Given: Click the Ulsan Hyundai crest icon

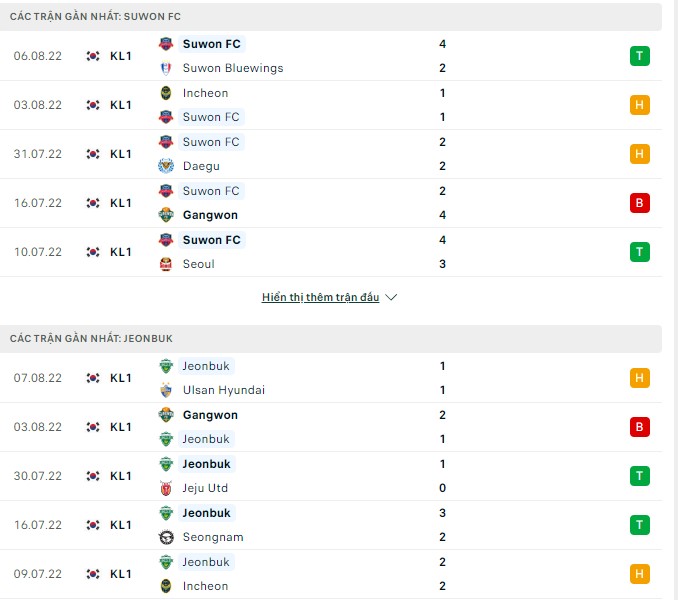Looking at the screenshot, I should click(166, 390).
